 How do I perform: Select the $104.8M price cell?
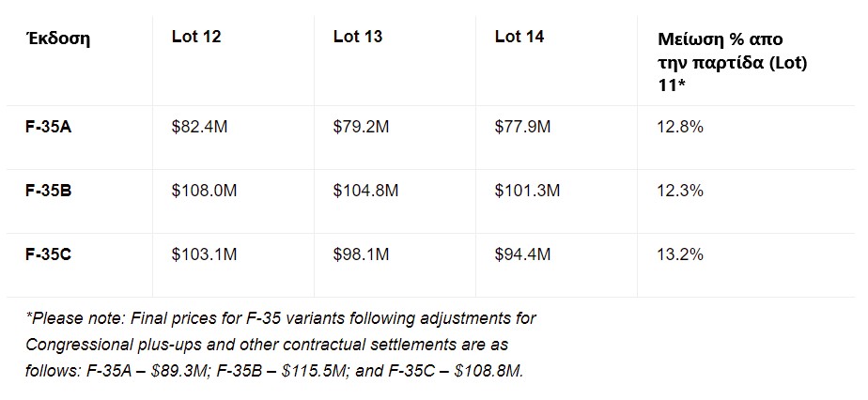[x=365, y=191]
